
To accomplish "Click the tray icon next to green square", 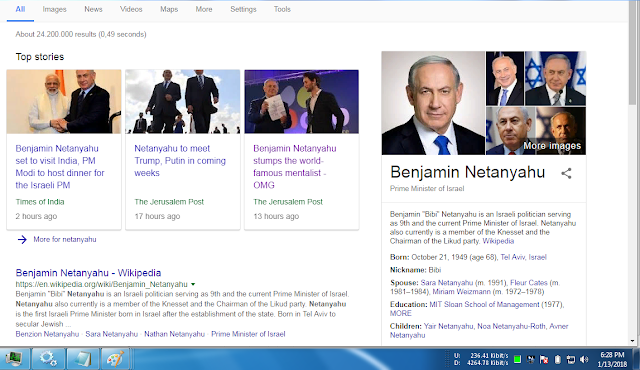I will (531, 359).
